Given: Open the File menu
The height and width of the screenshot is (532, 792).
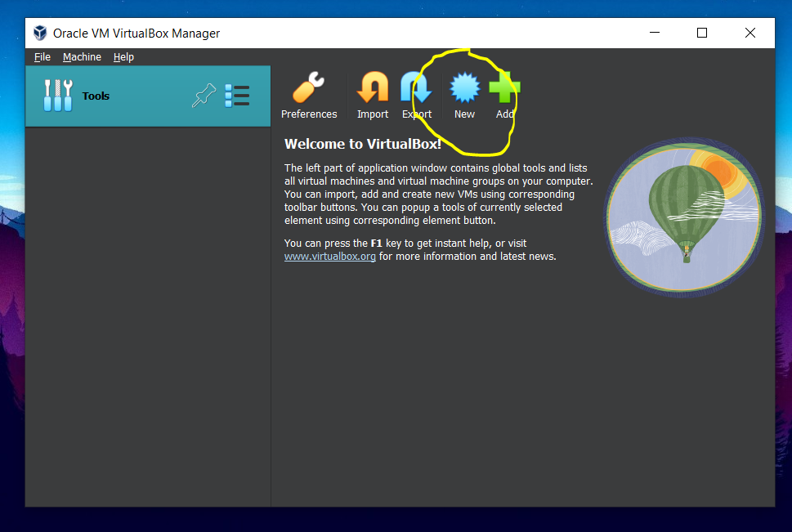Looking at the screenshot, I should point(43,57).
